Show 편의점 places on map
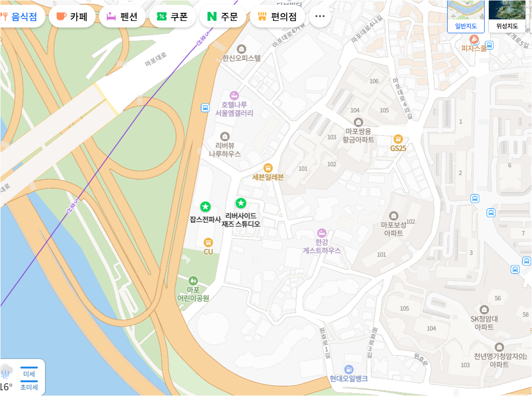The width and height of the screenshot is (532, 396). [x=277, y=16]
